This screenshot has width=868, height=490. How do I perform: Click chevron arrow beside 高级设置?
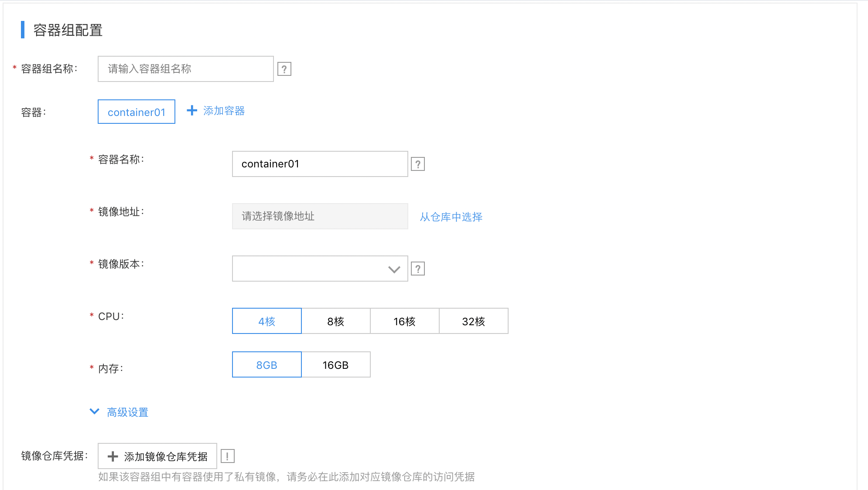click(94, 412)
